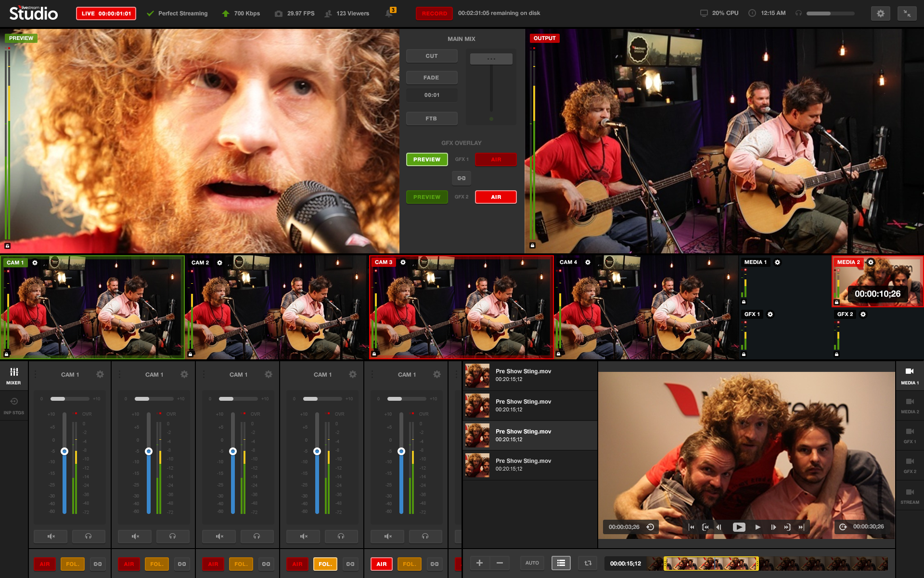
Task: Play the media clip
Action: [x=739, y=527]
